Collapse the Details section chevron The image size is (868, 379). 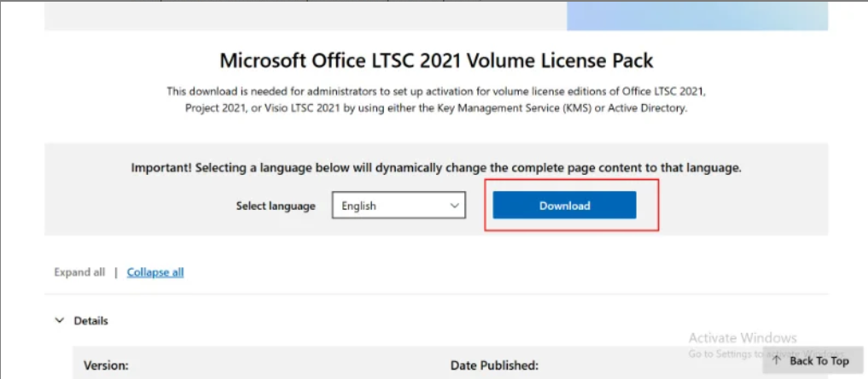[x=60, y=320]
